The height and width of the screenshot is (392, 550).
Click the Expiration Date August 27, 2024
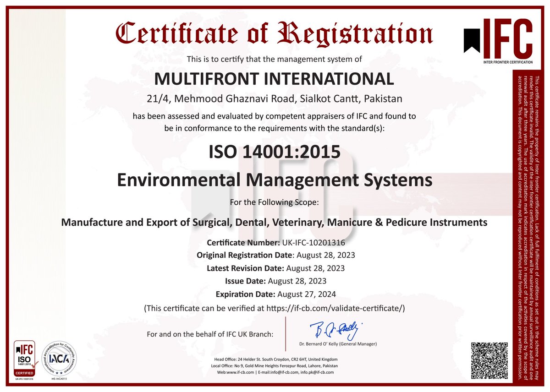click(x=276, y=294)
